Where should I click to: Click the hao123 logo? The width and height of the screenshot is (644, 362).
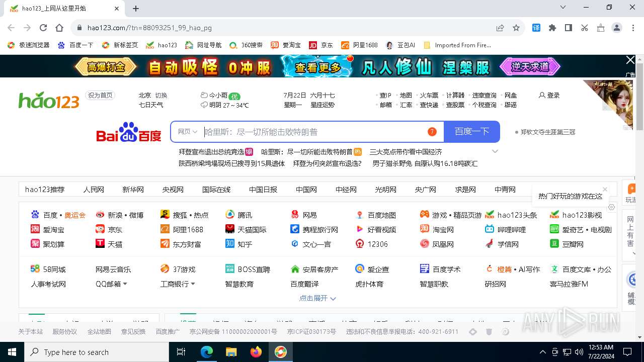coord(49,100)
